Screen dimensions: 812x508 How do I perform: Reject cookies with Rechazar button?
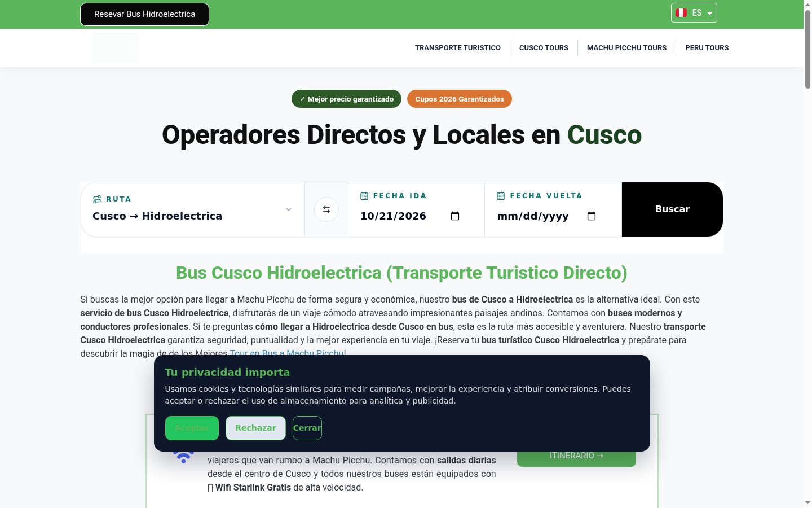pyautogui.click(x=255, y=428)
